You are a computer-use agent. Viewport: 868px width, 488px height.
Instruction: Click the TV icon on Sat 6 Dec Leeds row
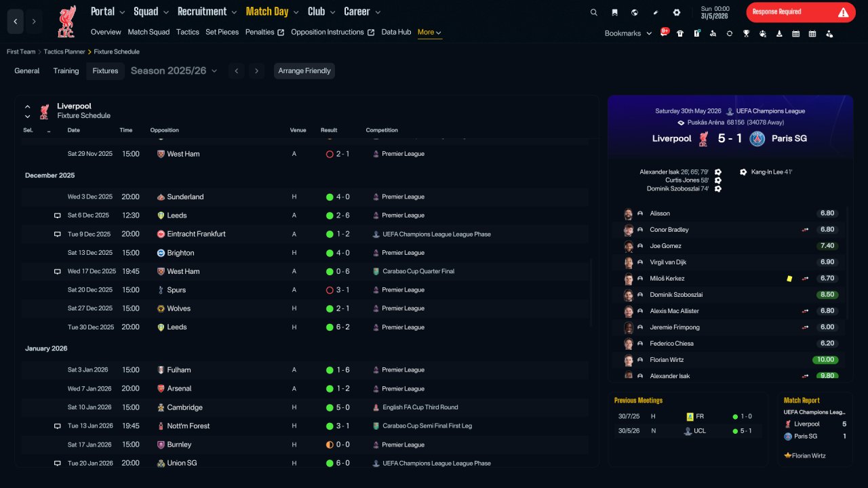58,216
